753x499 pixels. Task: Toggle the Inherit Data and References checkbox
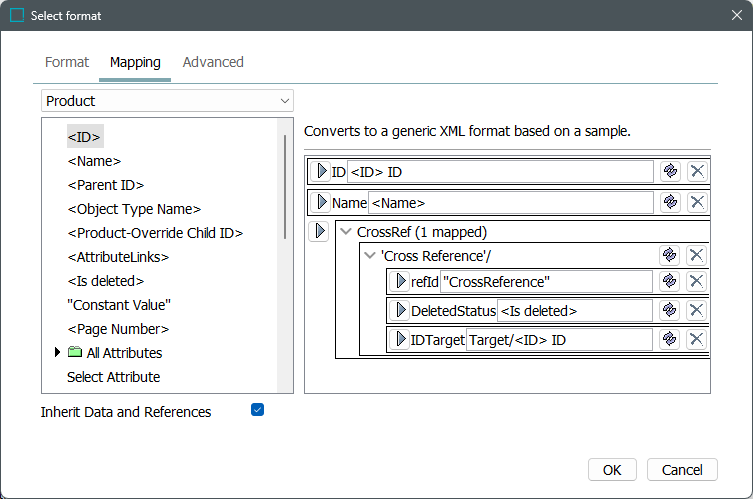[x=257, y=410]
